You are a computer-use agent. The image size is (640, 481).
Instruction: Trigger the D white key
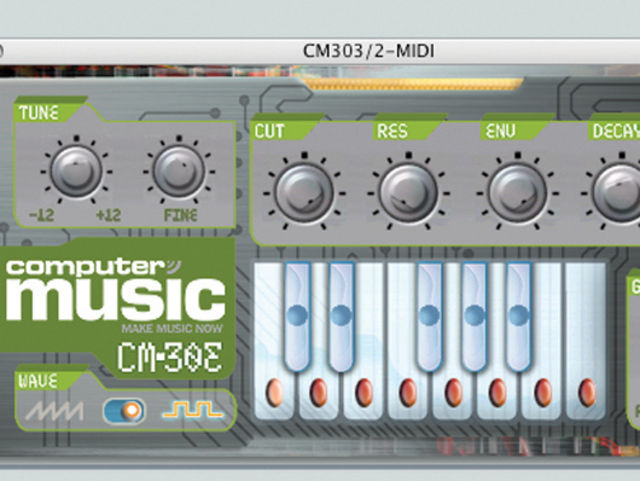click(x=318, y=393)
